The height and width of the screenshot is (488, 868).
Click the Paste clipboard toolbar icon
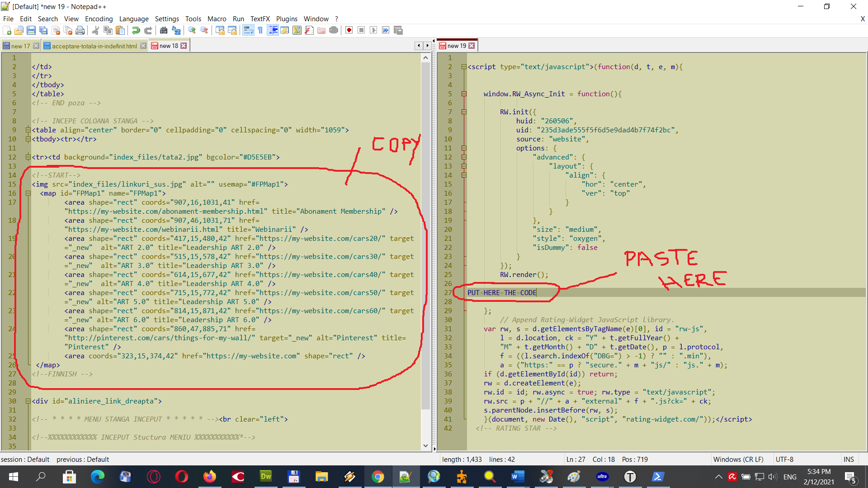pos(120,30)
